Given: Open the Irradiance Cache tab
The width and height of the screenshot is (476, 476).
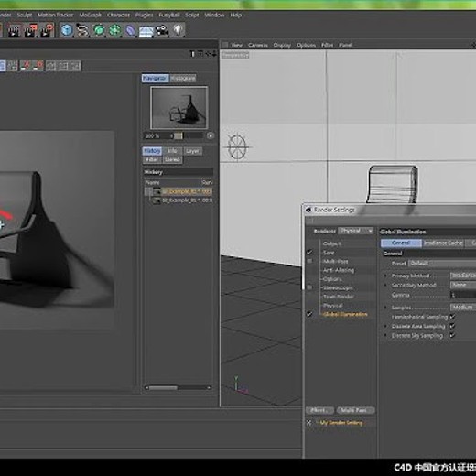Looking at the screenshot, I should tap(443, 243).
